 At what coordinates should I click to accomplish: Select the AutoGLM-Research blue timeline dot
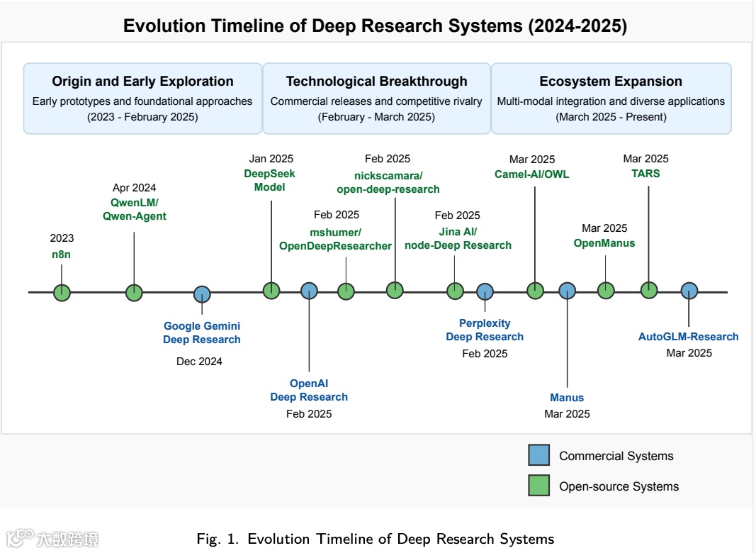[x=689, y=291]
